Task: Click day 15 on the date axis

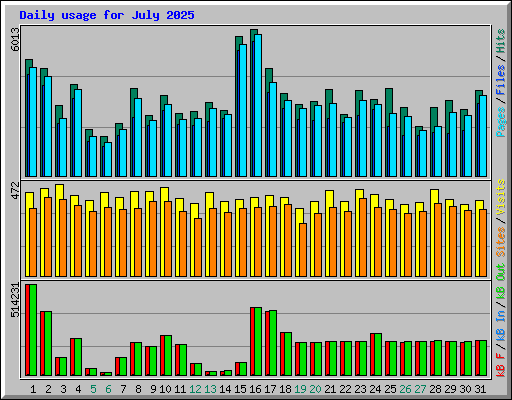Action: pyautogui.click(x=240, y=389)
